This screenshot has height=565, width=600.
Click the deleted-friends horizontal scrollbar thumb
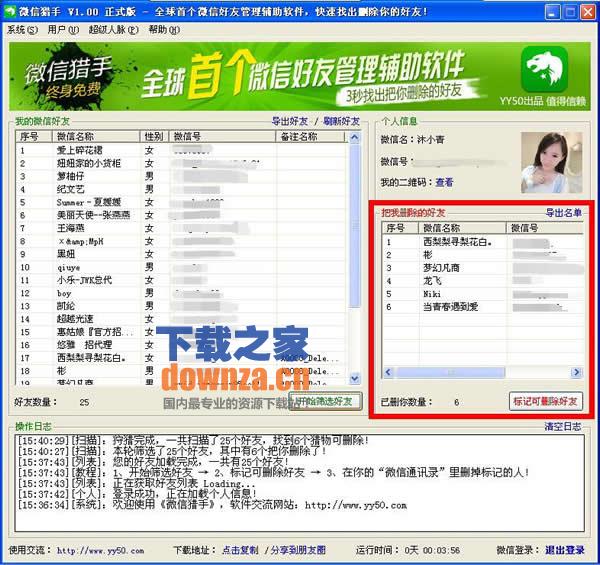(x=450, y=372)
